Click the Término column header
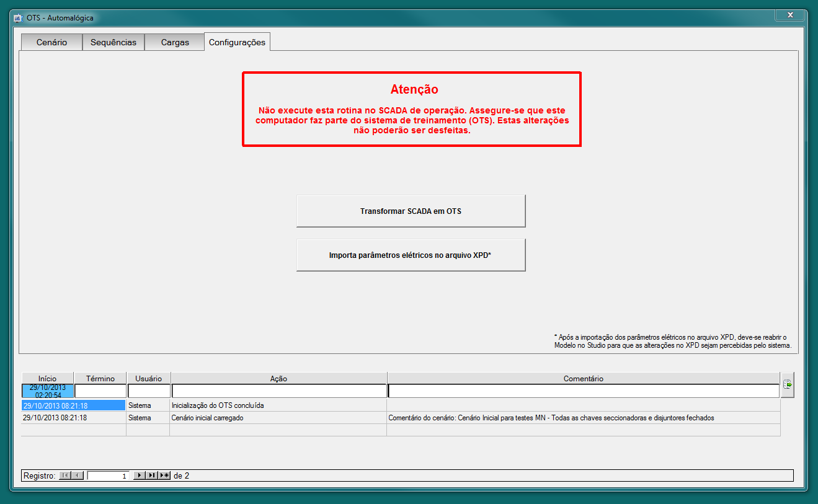This screenshot has width=818, height=504. click(100, 378)
